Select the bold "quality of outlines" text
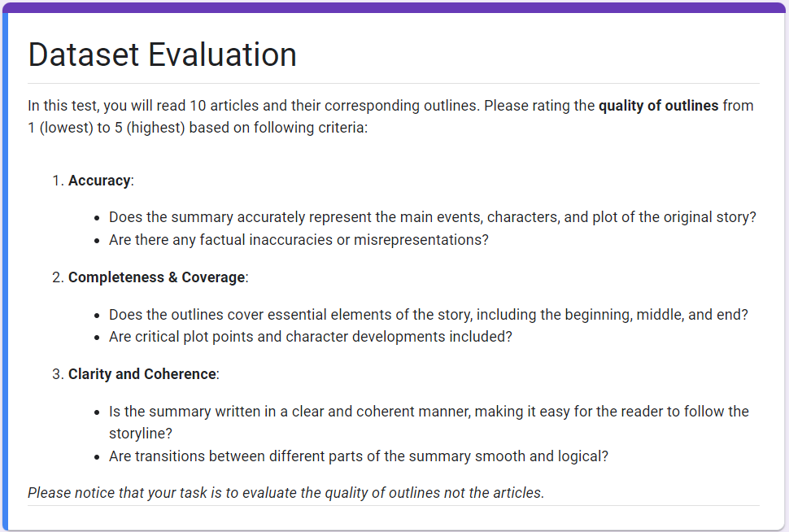 (x=659, y=106)
